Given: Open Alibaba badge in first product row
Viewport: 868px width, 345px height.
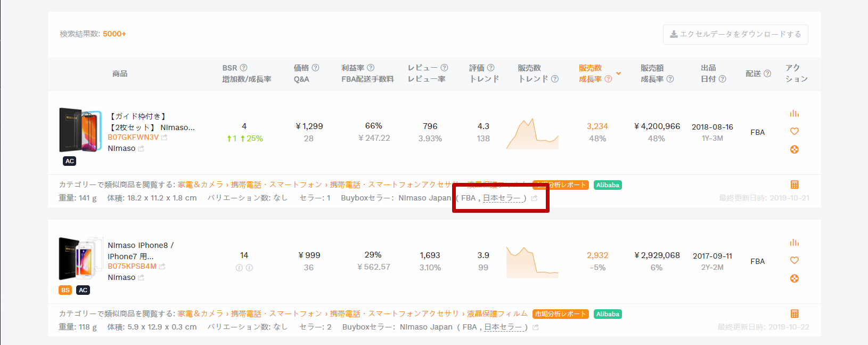Looking at the screenshot, I should (x=608, y=185).
